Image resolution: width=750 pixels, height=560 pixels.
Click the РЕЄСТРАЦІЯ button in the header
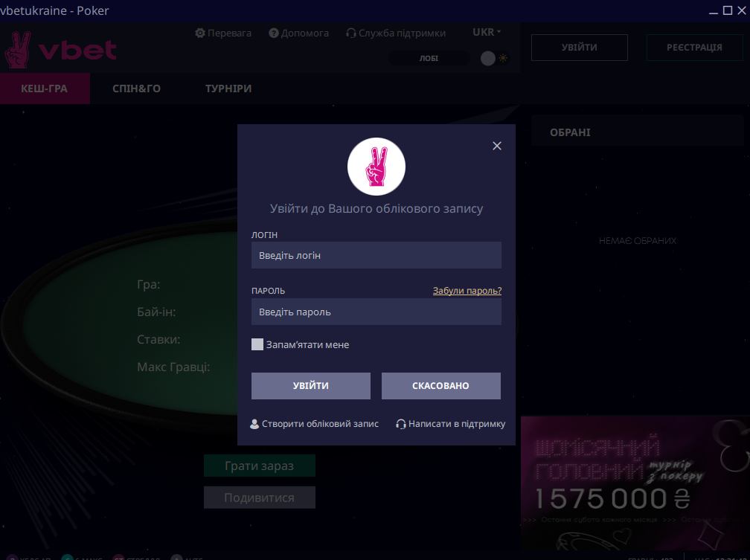[693, 48]
